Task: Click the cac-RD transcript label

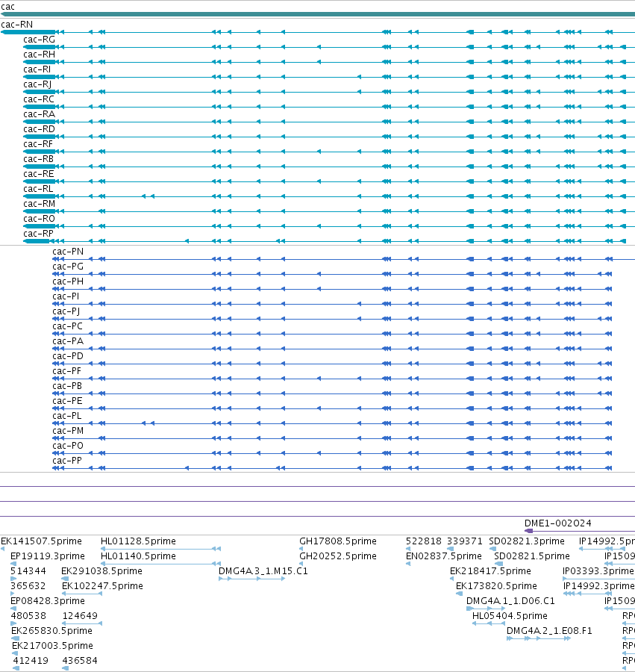Action: pyautogui.click(x=39, y=129)
